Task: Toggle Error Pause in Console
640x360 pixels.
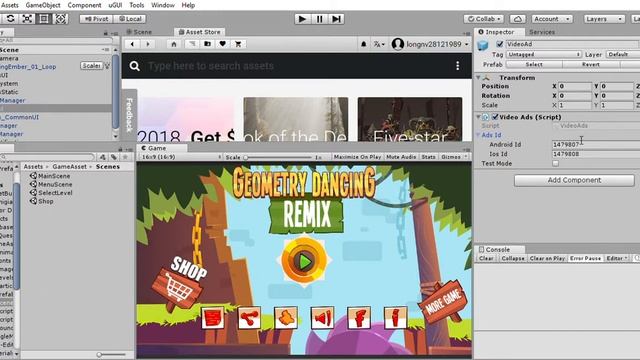Action: tap(585, 258)
